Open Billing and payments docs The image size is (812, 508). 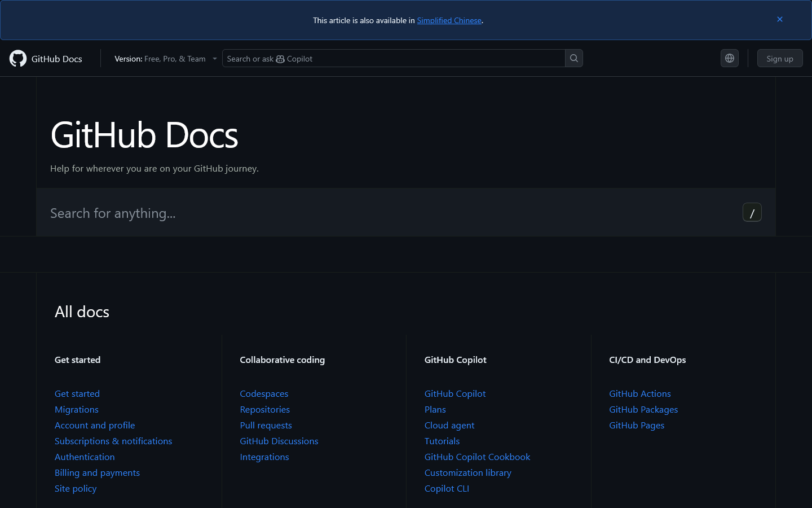click(x=97, y=472)
